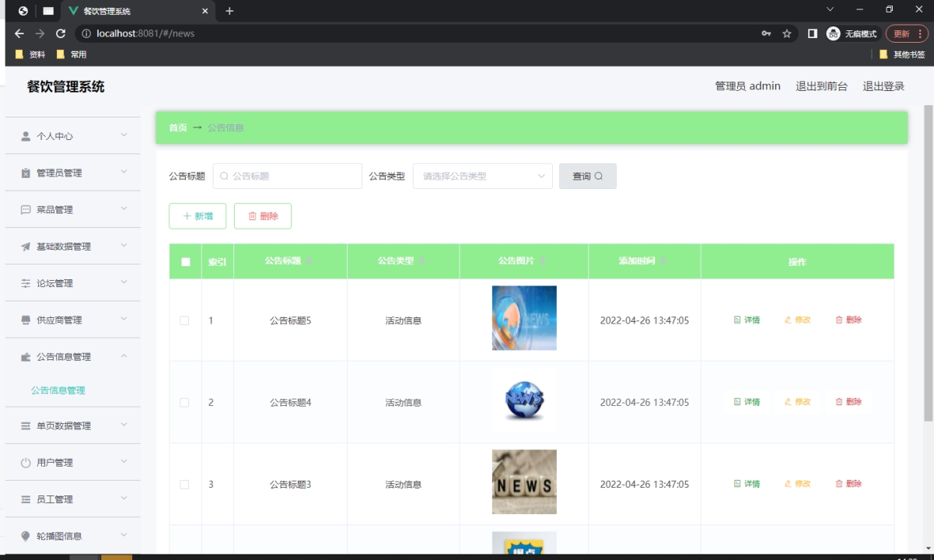Check the checkbox for row 公告标题3

point(184,485)
